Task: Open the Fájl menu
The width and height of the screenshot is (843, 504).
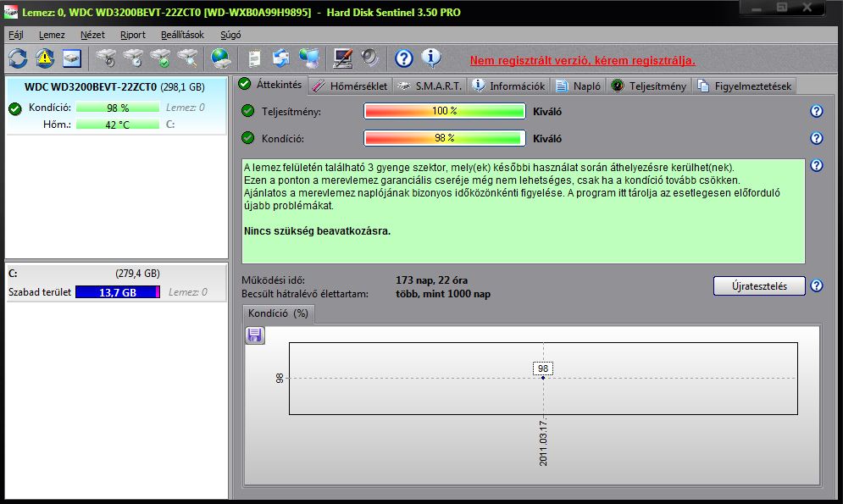Action: point(15,35)
